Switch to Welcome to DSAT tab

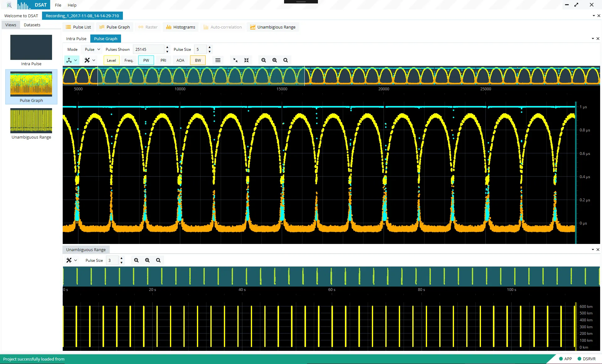pos(21,16)
